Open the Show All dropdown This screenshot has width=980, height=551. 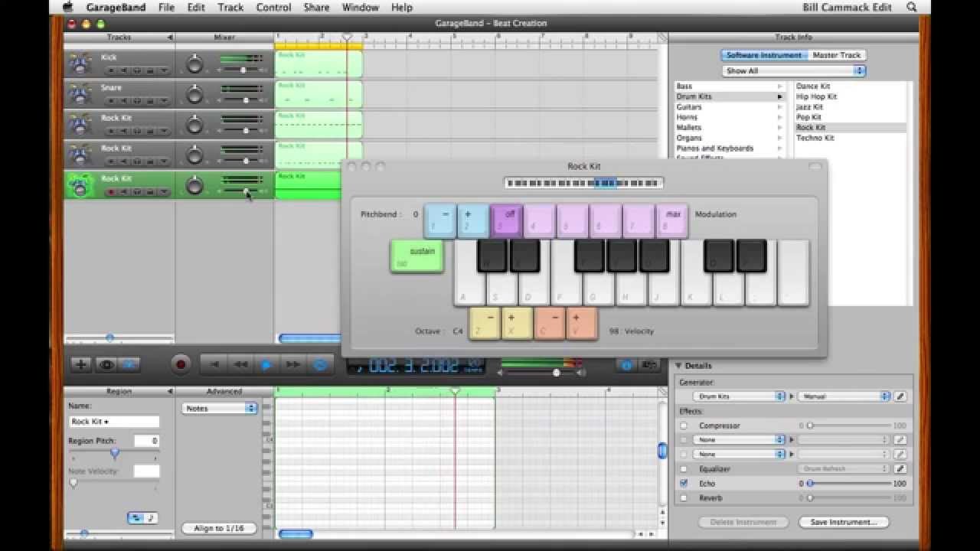[793, 70]
